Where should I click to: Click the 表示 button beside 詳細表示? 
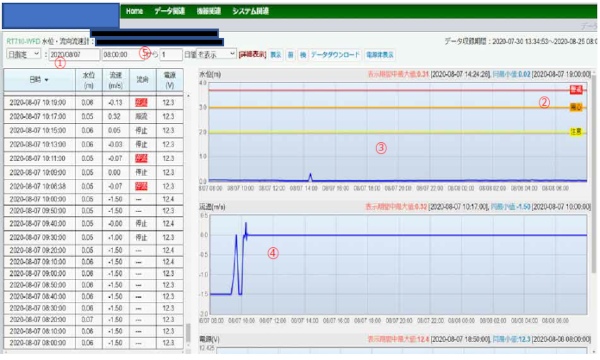point(276,54)
